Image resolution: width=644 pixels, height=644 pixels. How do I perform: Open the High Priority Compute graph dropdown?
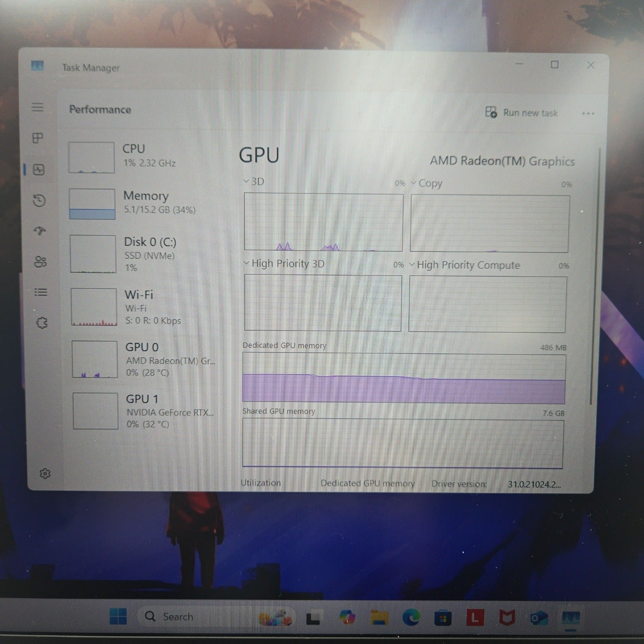[412, 264]
